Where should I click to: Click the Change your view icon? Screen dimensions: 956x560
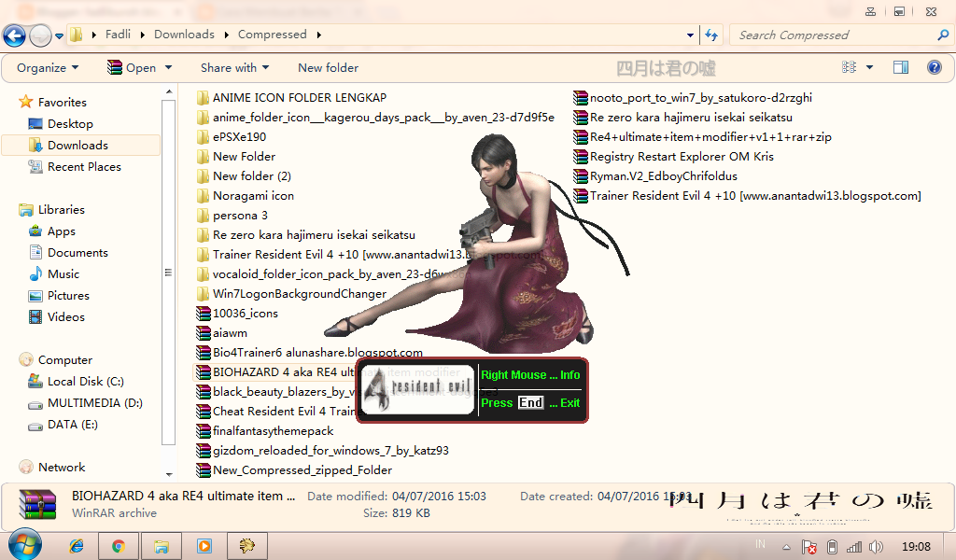point(849,67)
